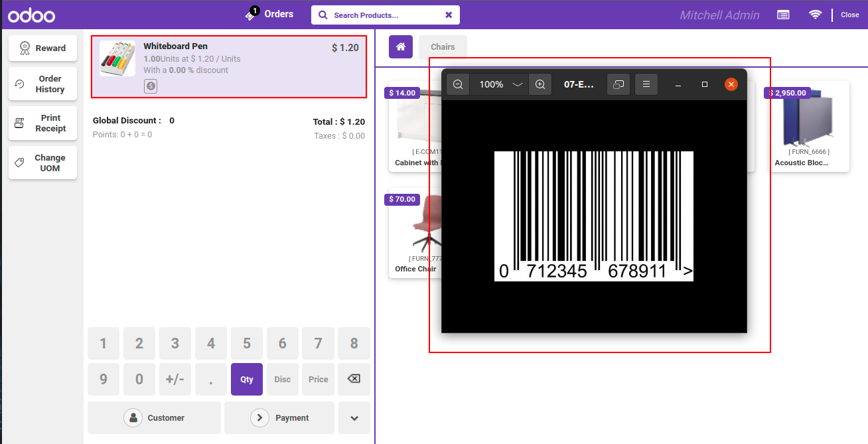Open the cash register icon in header
The image size is (868, 444).
pyautogui.click(x=783, y=15)
